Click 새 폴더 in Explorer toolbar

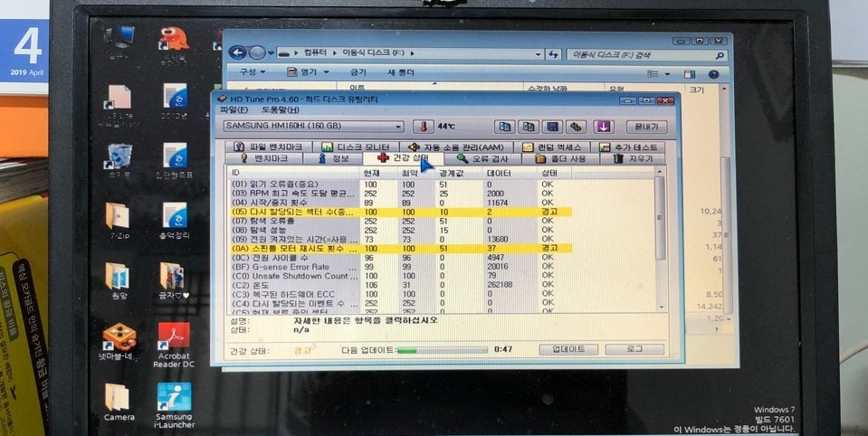tap(401, 72)
